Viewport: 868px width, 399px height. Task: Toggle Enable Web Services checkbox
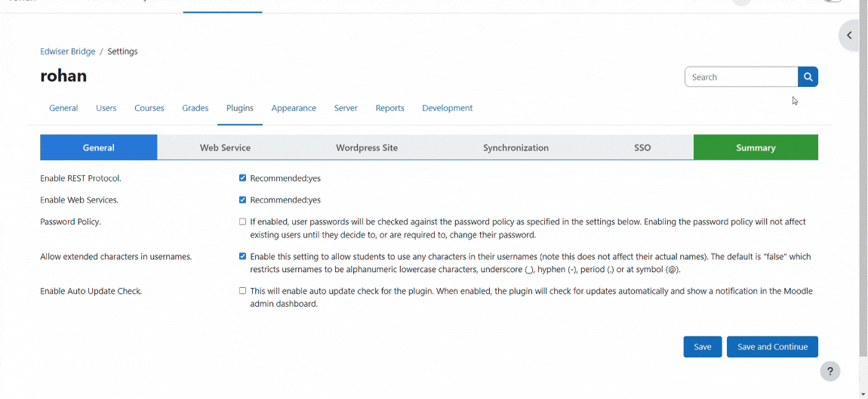[x=242, y=199]
